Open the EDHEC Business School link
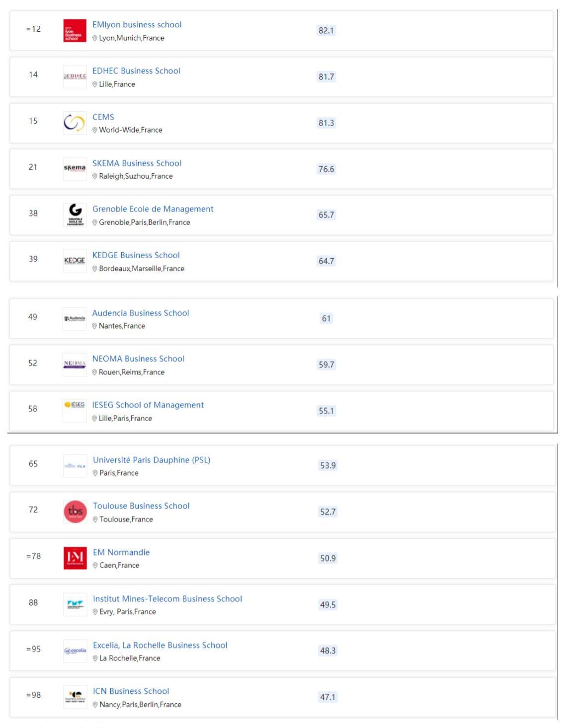The image size is (569, 728). coord(137,71)
